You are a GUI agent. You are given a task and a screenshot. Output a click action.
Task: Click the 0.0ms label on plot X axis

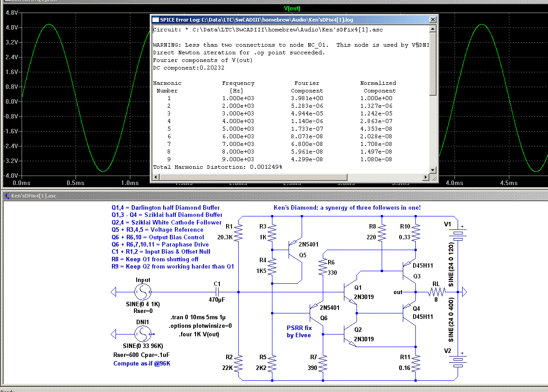(x=22, y=183)
